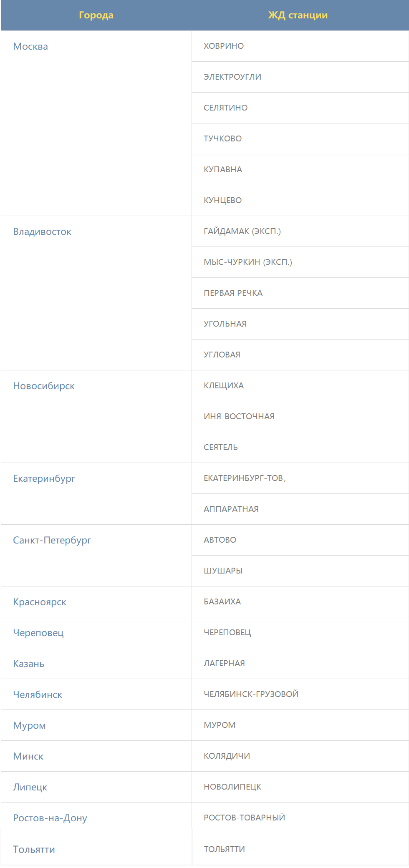Click the Санкт-Петербург city link

(x=52, y=540)
